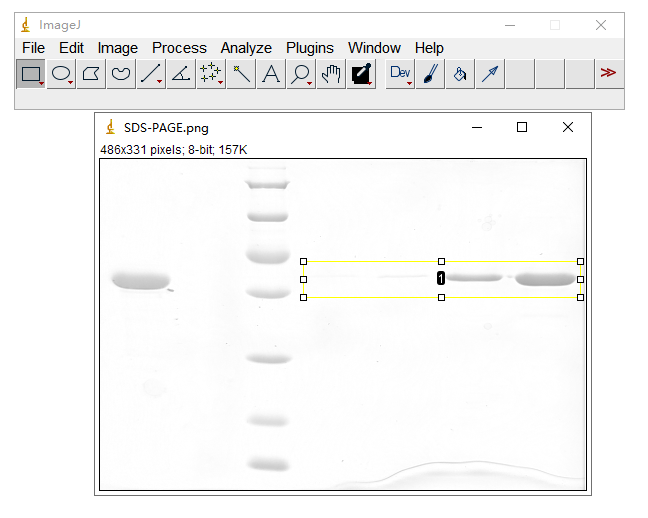The height and width of the screenshot is (518, 648).
Task: Select the Oval selection tool
Action: (61, 73)
